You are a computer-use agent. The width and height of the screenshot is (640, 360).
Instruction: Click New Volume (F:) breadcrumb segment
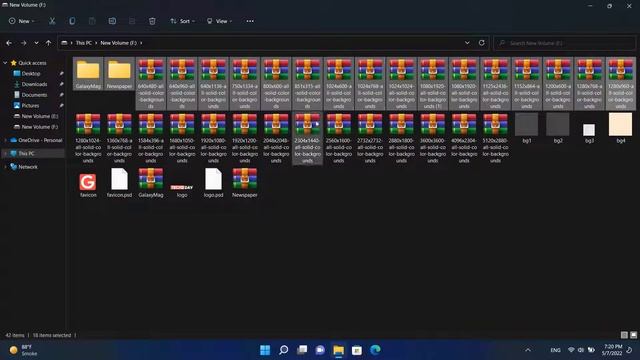(118, 43)
